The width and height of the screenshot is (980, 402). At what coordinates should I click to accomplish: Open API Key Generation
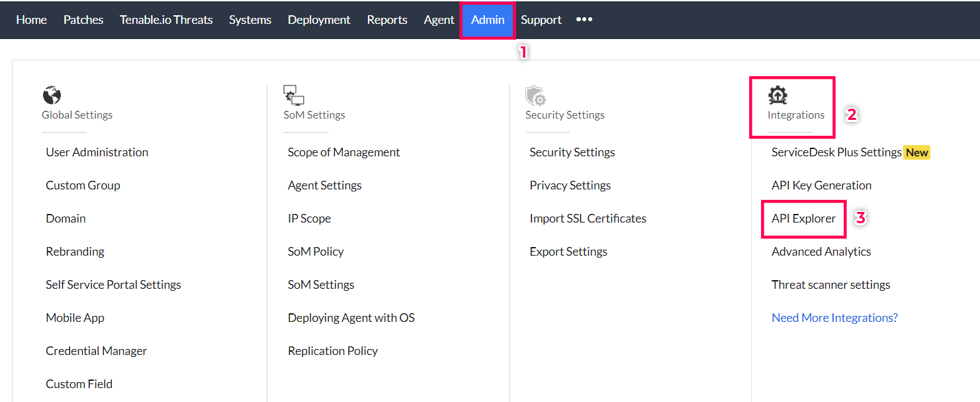(821, 185)
